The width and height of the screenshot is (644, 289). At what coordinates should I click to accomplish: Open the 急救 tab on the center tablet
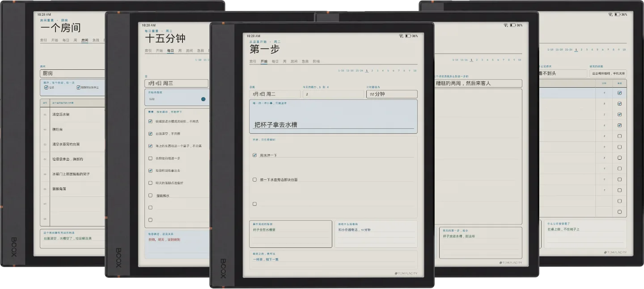point(305,61)
